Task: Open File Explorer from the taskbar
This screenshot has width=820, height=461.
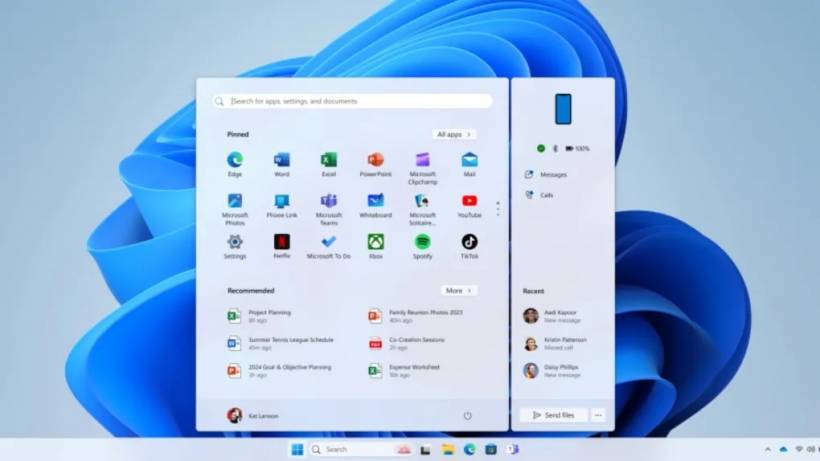Action: pos(448,450)
